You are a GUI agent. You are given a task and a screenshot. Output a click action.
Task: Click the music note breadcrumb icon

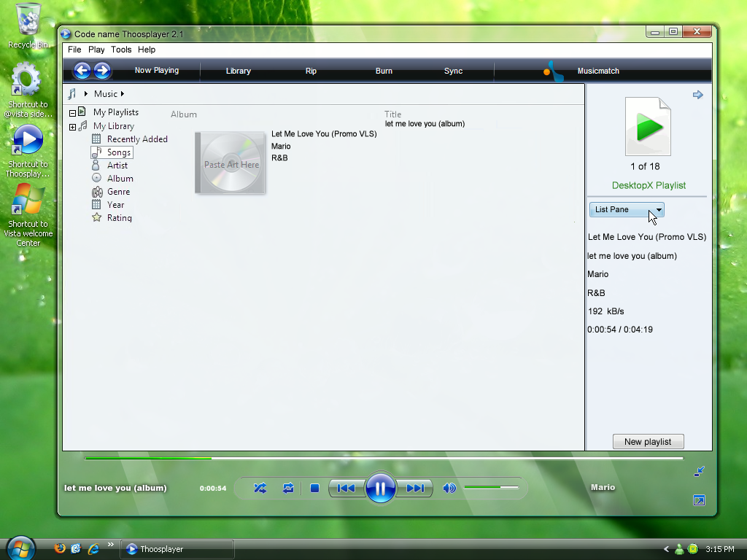(x=72, y=94)
